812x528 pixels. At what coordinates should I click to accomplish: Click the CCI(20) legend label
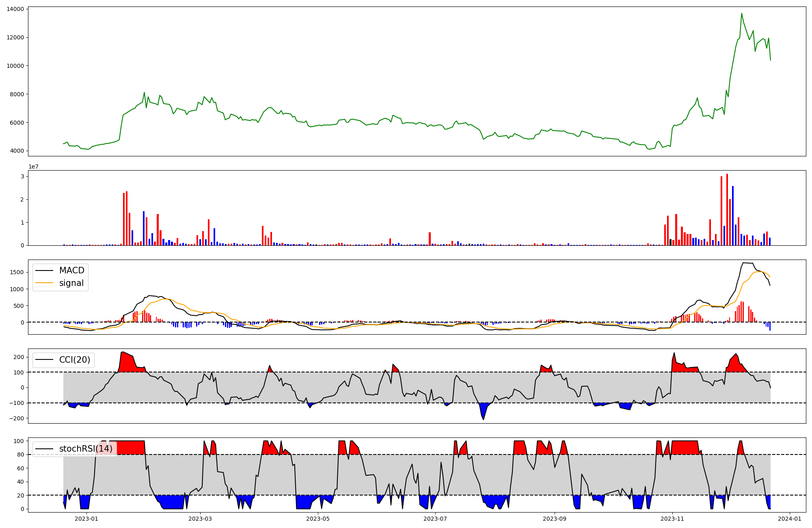(75, 360)
